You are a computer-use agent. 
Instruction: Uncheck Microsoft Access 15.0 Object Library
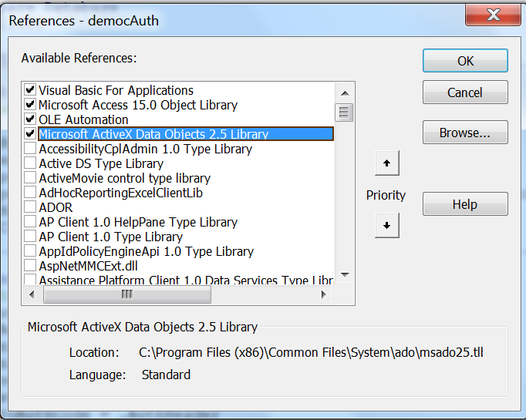coord(30,105)
